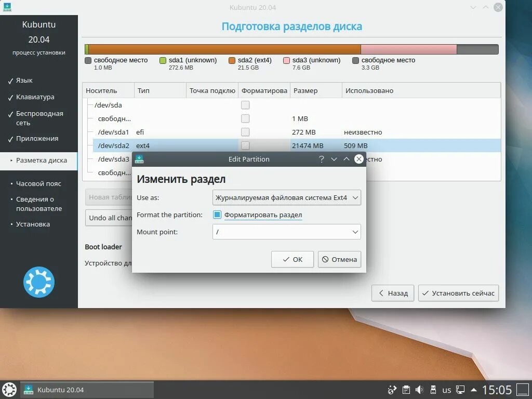Image resolution: width=532 pixels, height=399 pixels.
Task: Click Установить сейчас button
Action: pyautogui.click(x=458, y=293)
